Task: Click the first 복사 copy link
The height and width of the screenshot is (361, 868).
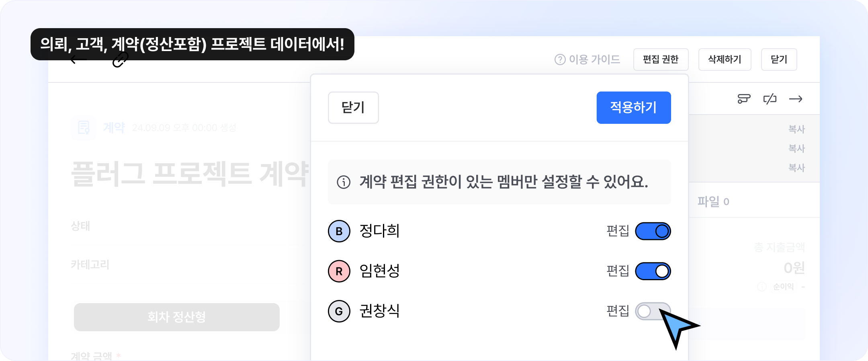Action: [796, 129]
